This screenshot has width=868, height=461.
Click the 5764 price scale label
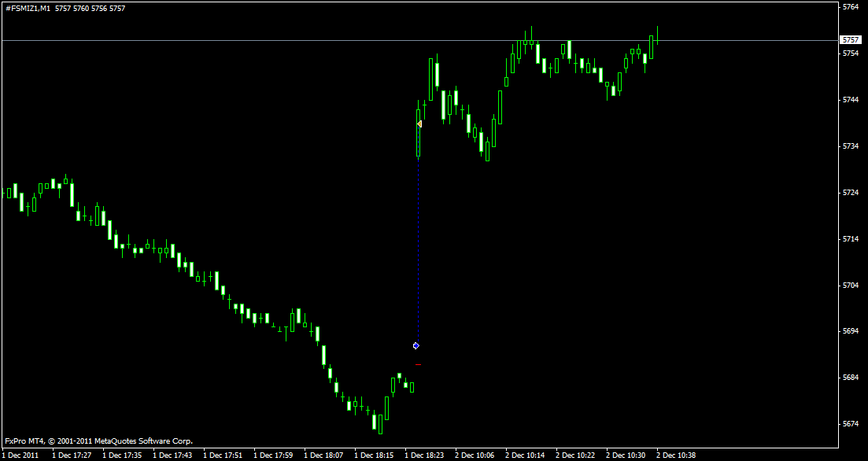pyautogui.click(x=851, y=7)
